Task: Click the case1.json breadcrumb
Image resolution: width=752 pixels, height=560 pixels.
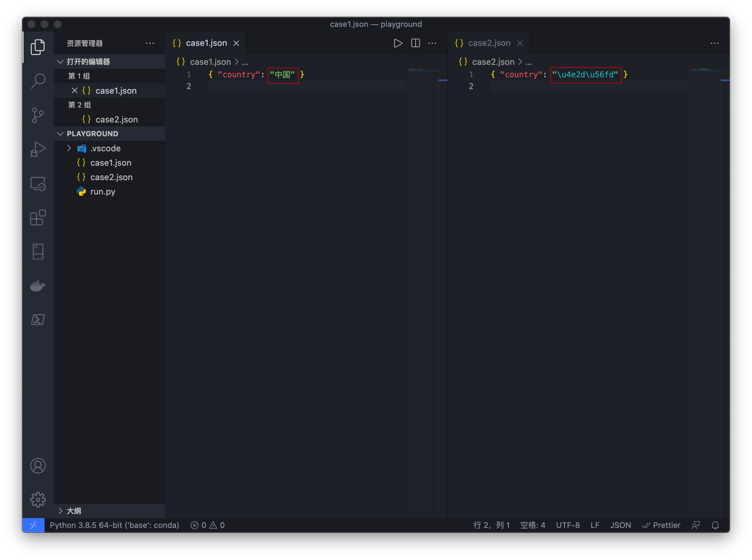Action: click(210, 62)
